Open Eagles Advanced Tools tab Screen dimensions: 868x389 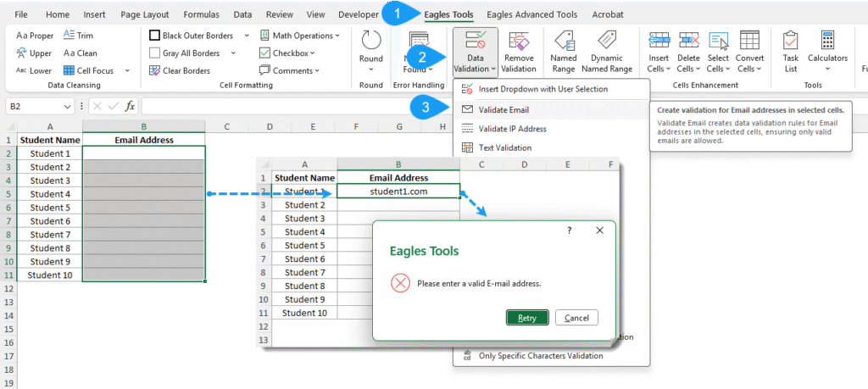[532, 14]
